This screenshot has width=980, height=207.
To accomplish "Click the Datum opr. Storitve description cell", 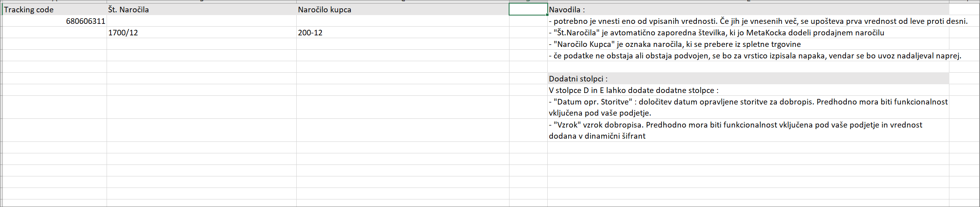I will point(748,107).
